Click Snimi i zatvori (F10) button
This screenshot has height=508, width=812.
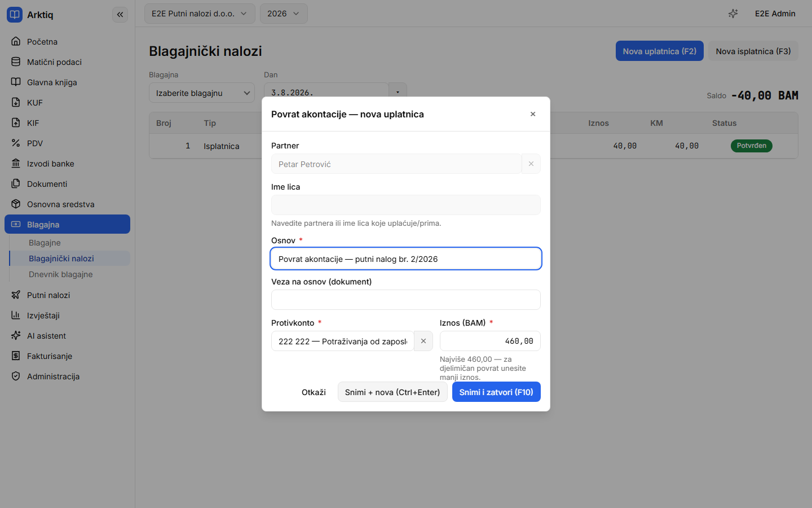point(496,392)
